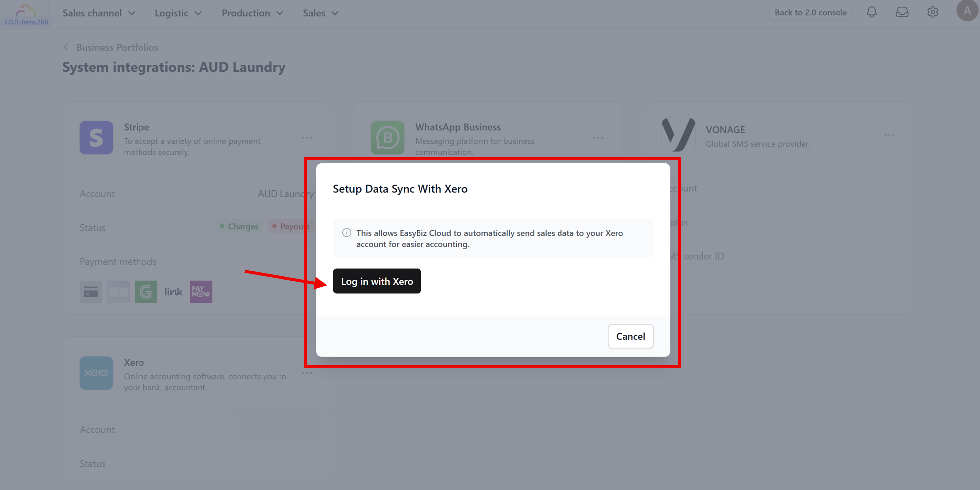Click the WhatsApp Business icon

387,138
